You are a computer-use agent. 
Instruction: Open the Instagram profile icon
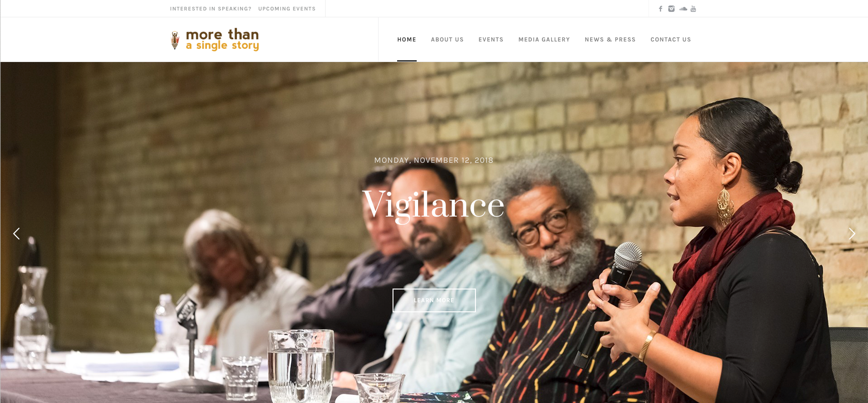(x=671, y=9)
